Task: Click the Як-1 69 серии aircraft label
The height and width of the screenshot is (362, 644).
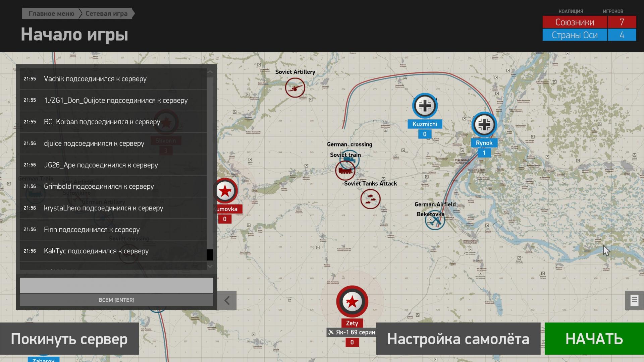Action: point(352,332)
